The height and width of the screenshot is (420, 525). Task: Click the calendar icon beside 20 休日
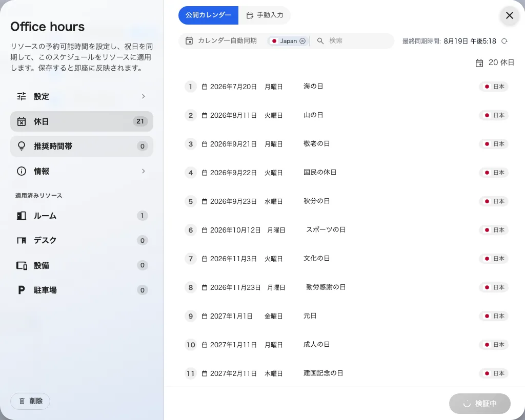[x=479, y=63]
